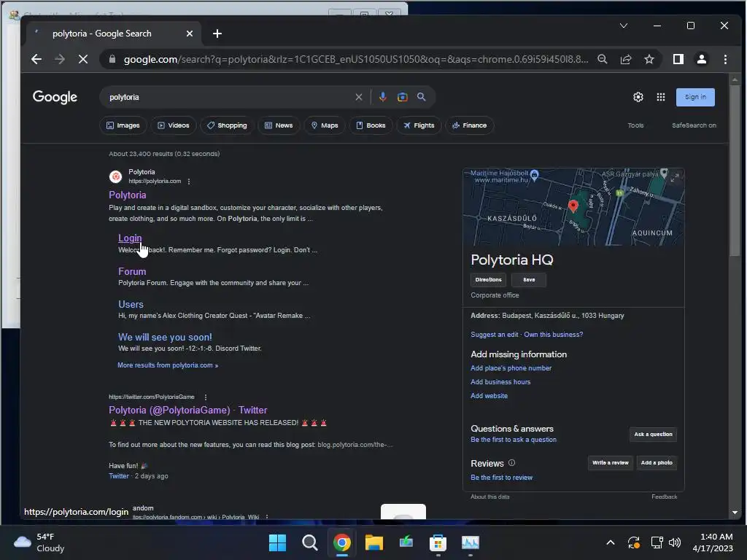Image resolution: width=747 pixels, height=560 pixels.
Task: Switch to News results
Action: coord(279,125)
